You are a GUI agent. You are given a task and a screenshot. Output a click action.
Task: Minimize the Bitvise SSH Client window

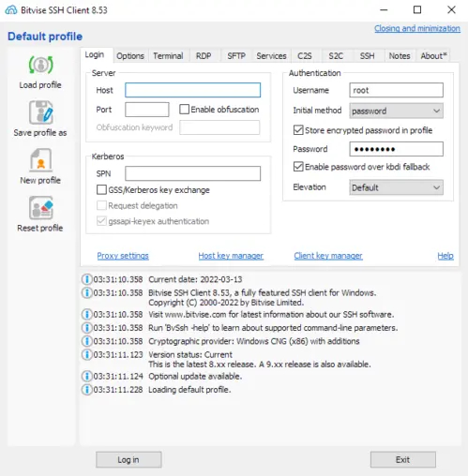click(384, 10)
